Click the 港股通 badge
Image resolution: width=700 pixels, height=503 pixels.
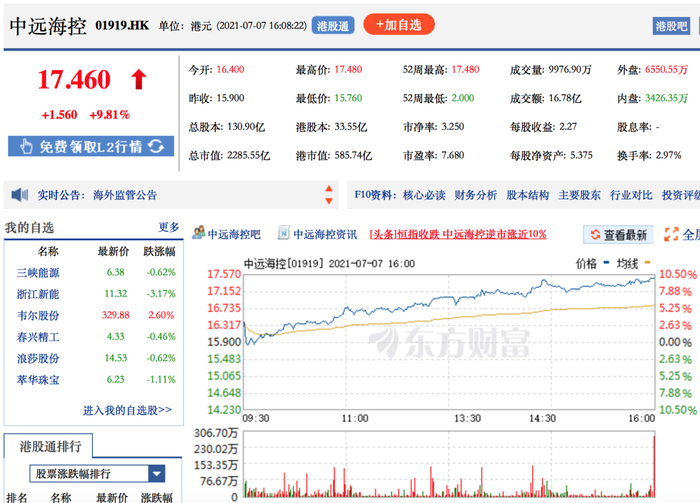click(333, 25)
